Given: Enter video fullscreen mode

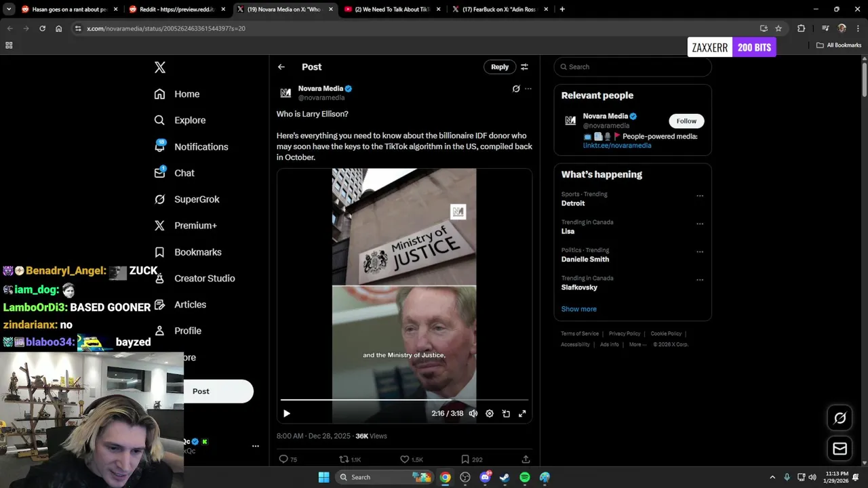Looking at the screenshot, I should click(x=522, y=413).
